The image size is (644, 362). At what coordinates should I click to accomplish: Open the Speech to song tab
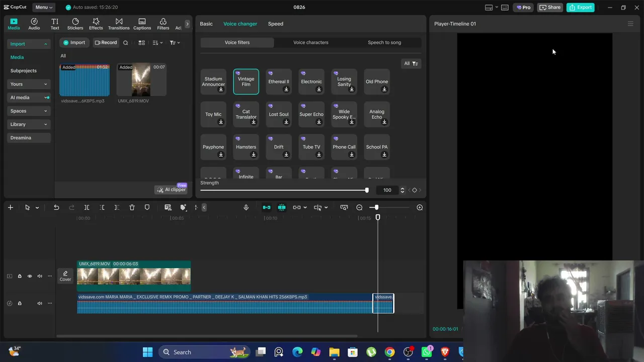[x=384, y=43]
